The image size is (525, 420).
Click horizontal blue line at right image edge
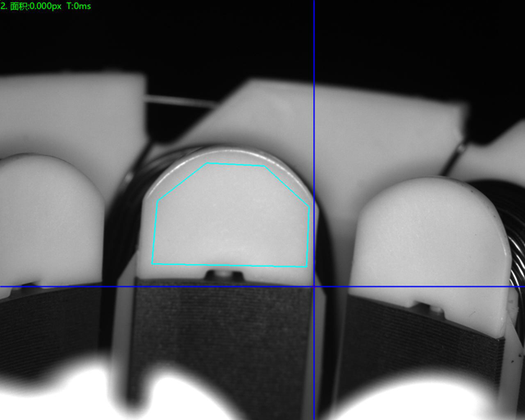pos(517,286)
